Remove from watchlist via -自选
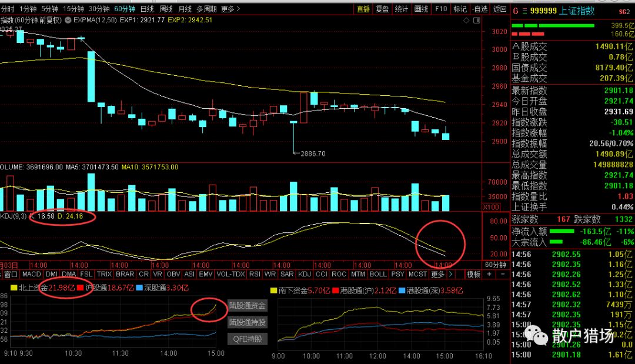 point(480,9)
